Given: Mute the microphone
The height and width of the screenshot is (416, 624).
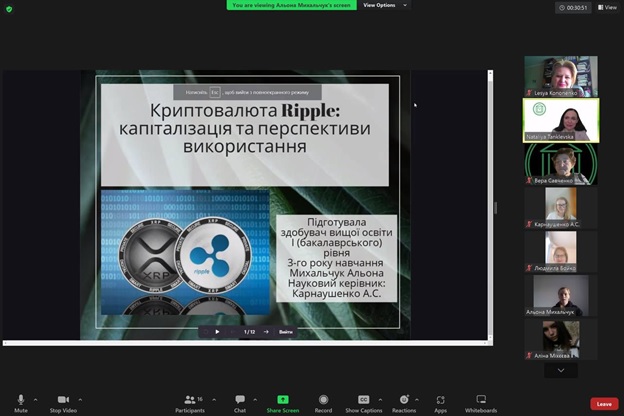Looking at the screenshot, I should pos(21,401).
